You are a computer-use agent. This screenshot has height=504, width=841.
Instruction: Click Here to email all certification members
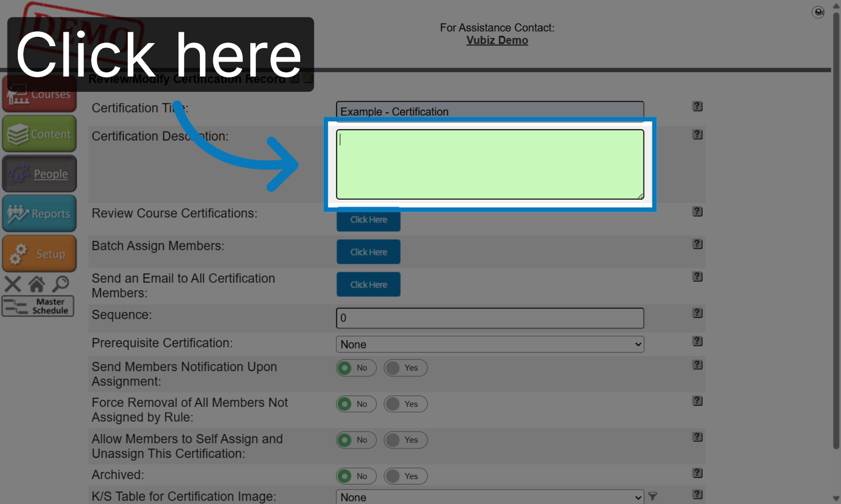tap(368, 285)
